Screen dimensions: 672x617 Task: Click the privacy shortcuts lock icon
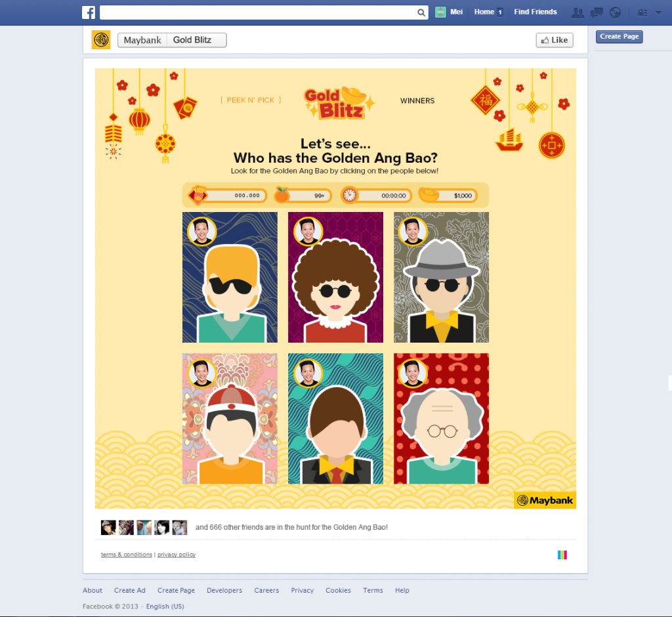click(x=642, y=12)
